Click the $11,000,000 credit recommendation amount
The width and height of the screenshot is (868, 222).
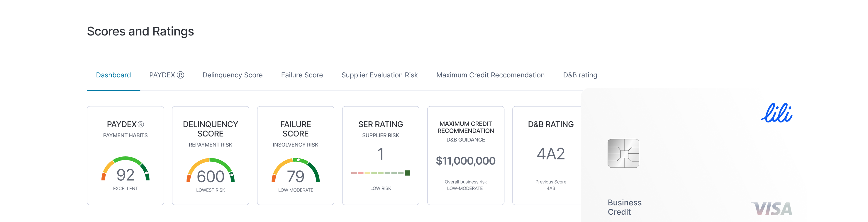[x=466, y=161]
